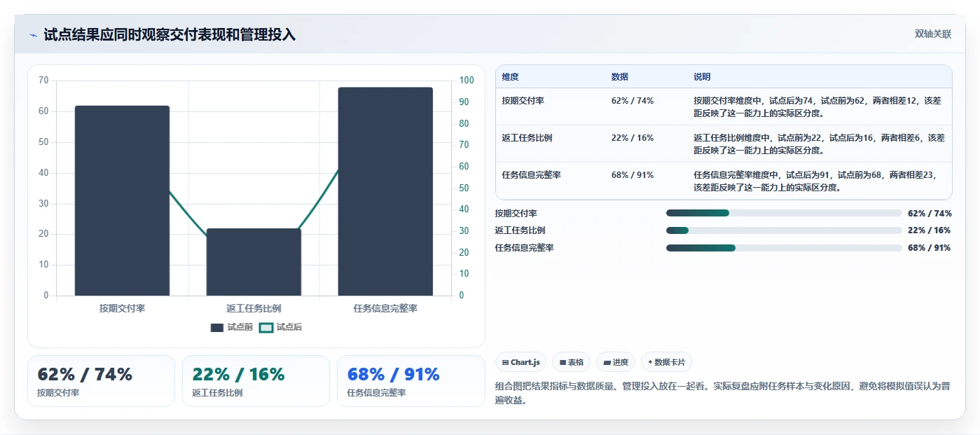Click the 按期交付率 progress bar
This screenshot has height=435, width=980.
tap(784, 213)
